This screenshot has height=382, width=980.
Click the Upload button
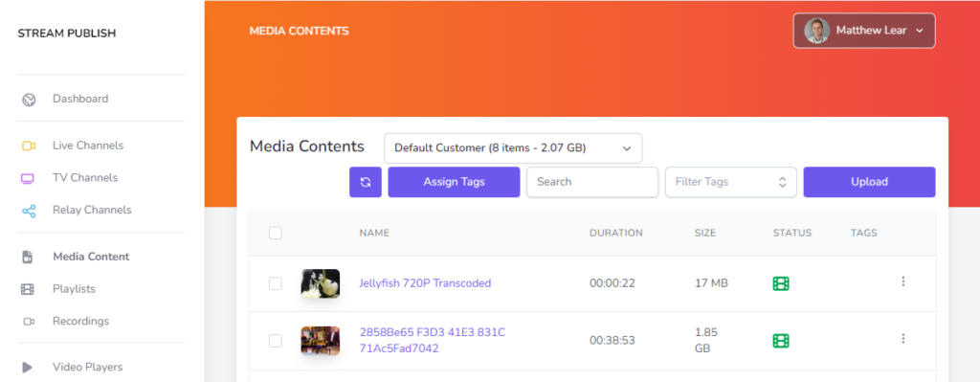[869, 182]
